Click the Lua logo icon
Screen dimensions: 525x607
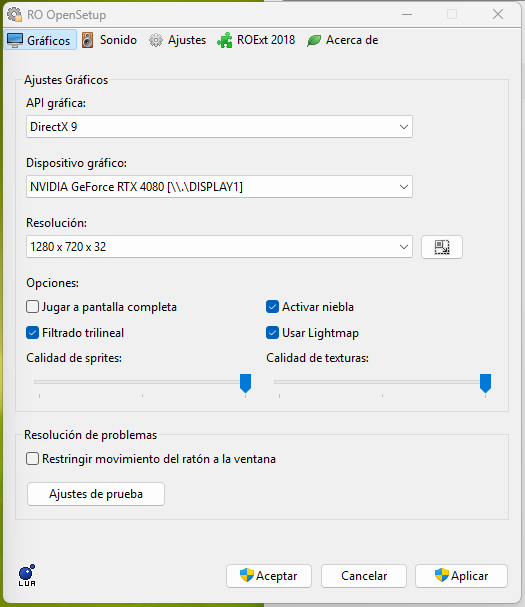click(27, 575)
